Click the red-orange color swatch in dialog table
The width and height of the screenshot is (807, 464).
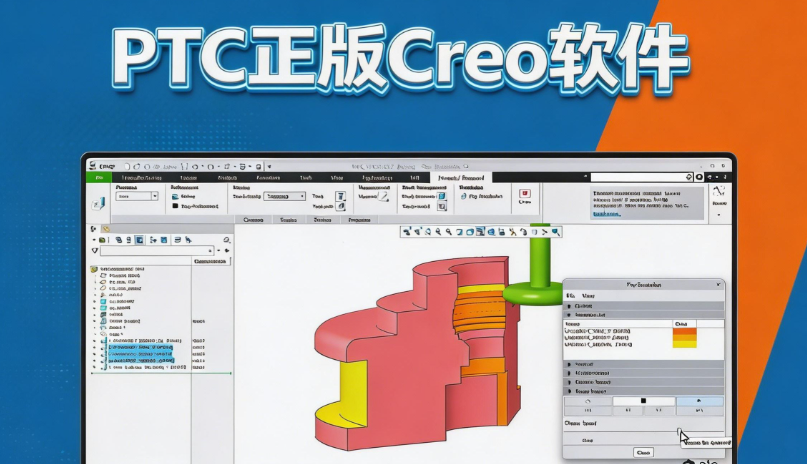click(685, 331)
